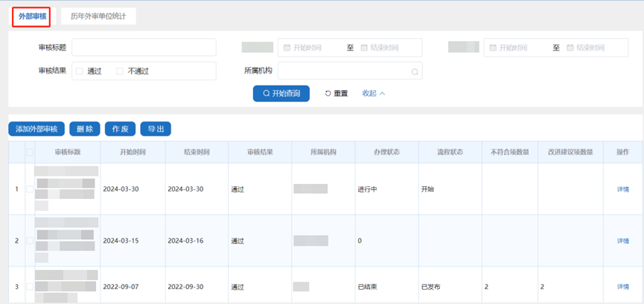
Task: Click calendar icon of second 开始时间 field
Action: (494, 48)
